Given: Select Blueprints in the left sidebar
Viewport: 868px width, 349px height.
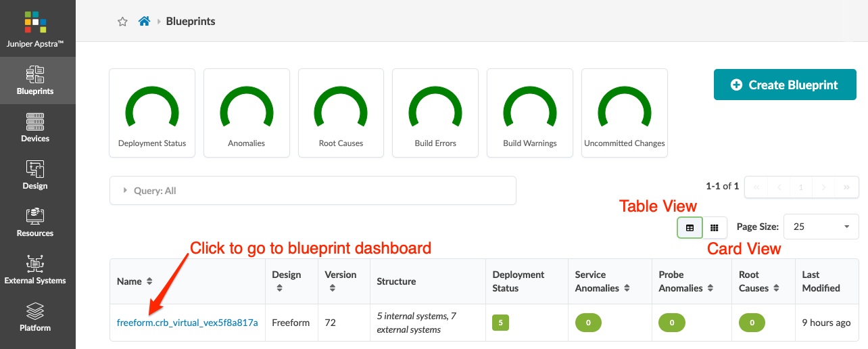Looking at the screenshot, I should click(x=35, y=80).
